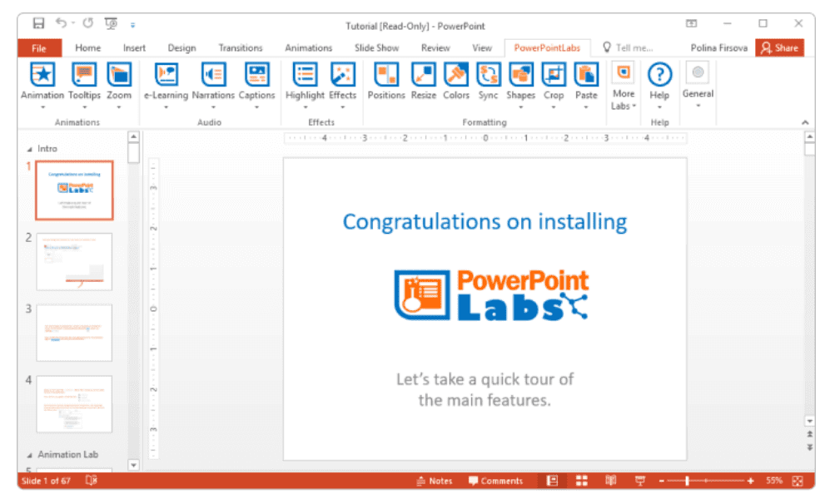Click the 55% zoom level

[774, 481]
